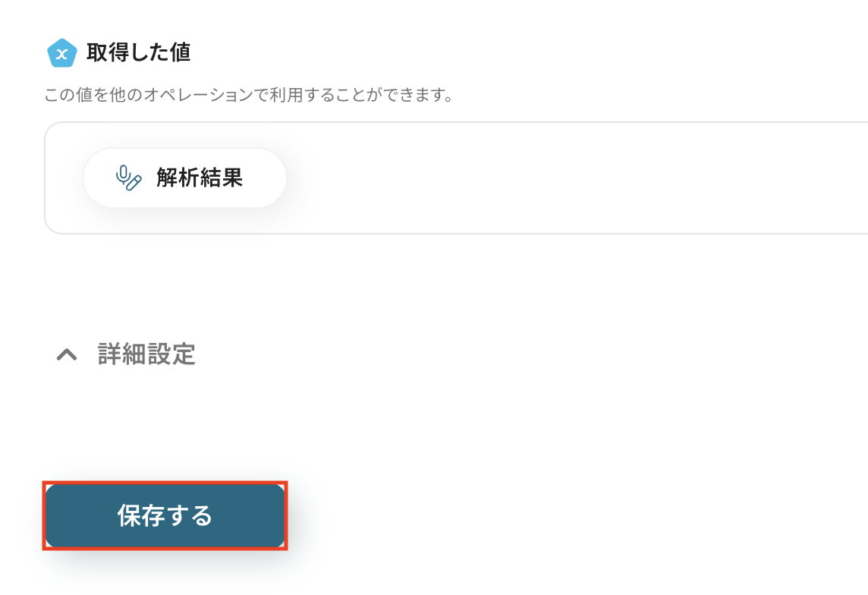Toggle the advanced settings disclosure arrow
This screenshot has width=868, height=595.
click(x=66, y=354)
